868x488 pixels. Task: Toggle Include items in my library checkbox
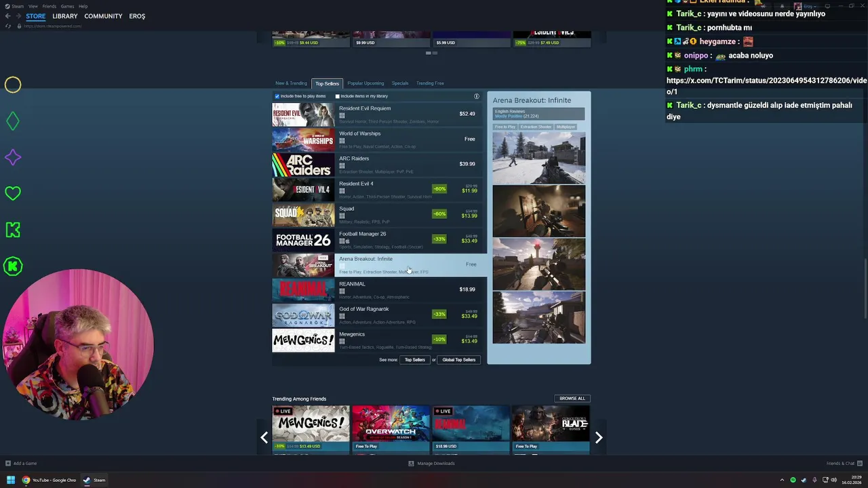coord(337,96)
